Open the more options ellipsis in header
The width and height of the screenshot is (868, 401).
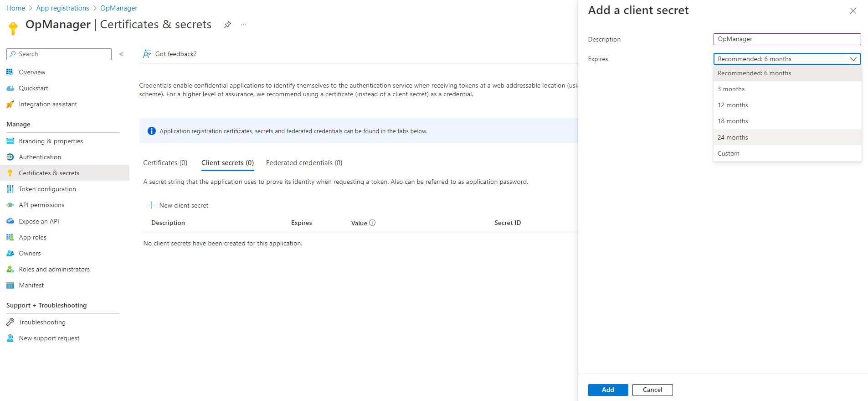click(244, 25)
